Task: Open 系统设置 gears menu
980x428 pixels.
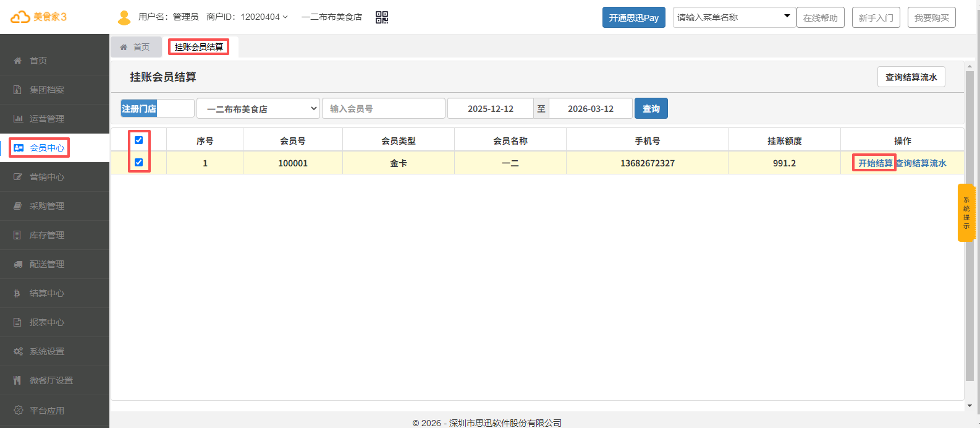Action: (47, 351)
